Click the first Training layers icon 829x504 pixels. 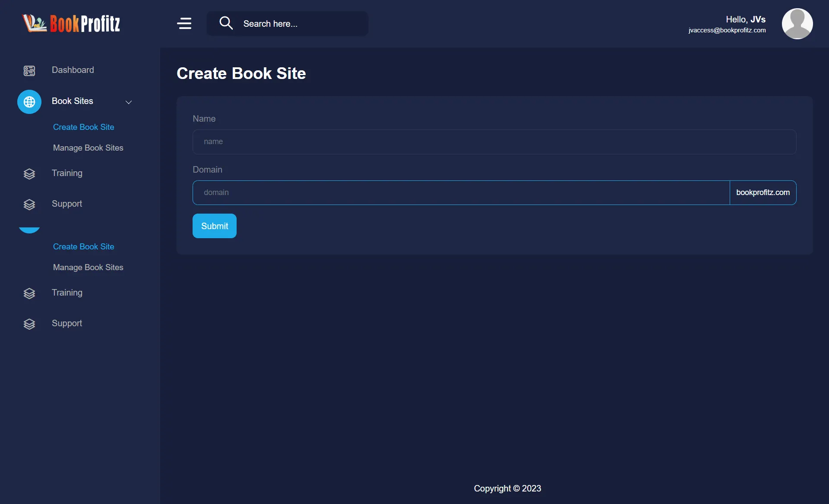coord(29,173)
